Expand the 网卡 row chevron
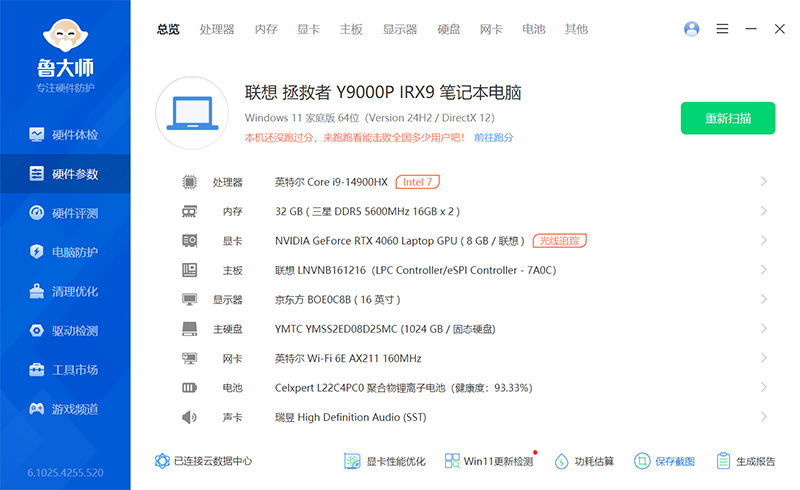Screen dimensions: 800x490 (764, 358)
